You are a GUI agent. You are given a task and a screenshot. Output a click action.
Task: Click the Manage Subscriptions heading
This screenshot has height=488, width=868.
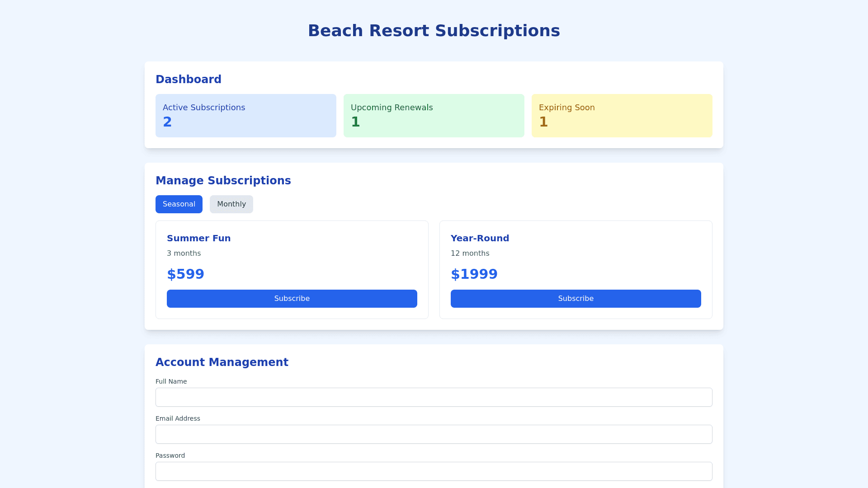point(223,181)
